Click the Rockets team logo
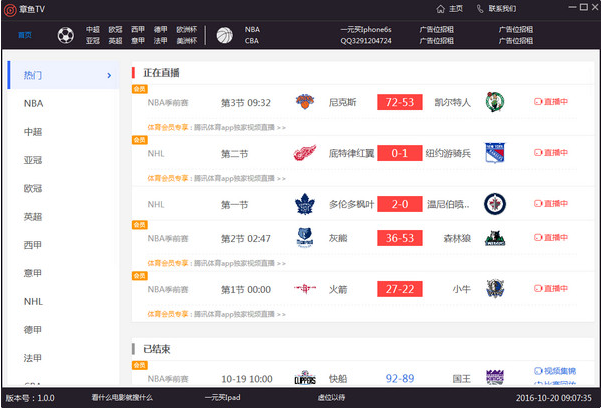The image size is (601, 408). 305,289
